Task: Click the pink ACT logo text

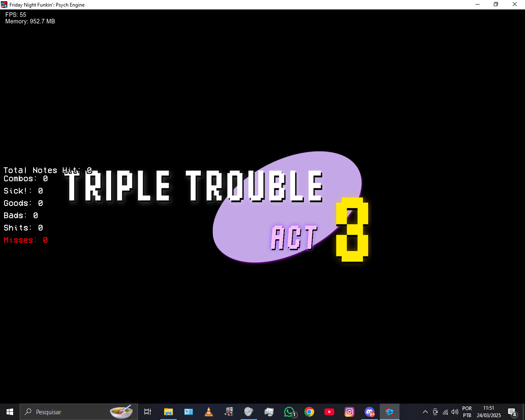Action: [x=294, y=237]
